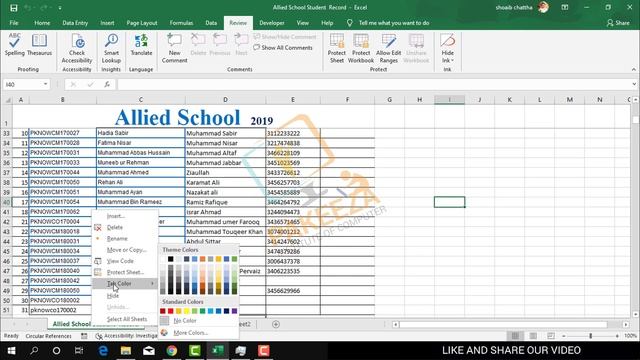Open the Mail app from the taskbar
This screenshot has width=640, height=360.
(149, 351)
